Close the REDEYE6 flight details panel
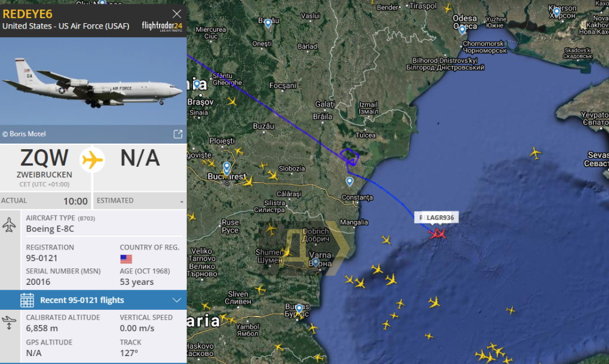Screen dimensions: 609x364 click(x=177, y=14)
